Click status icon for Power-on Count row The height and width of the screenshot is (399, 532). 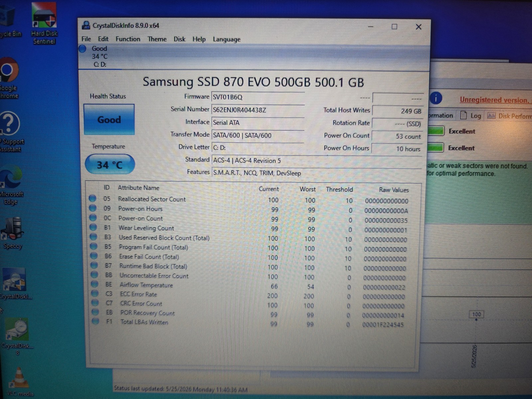point(93,218)
